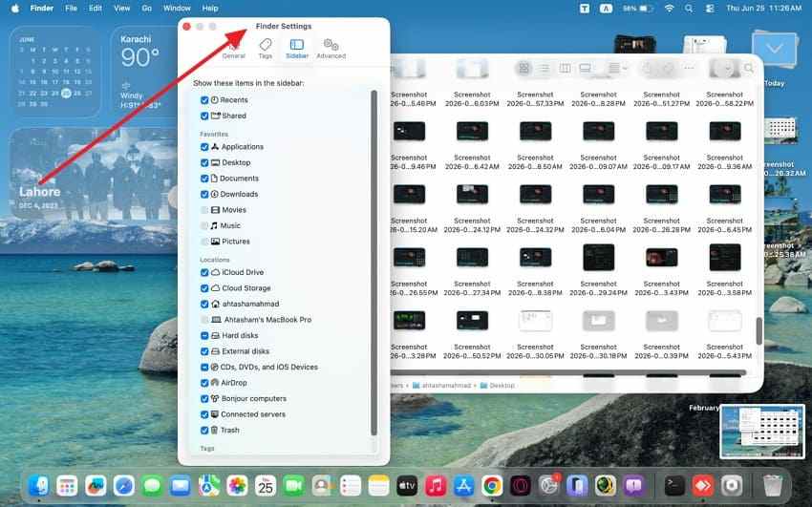Open Spotlight search in the menu bar
This screenshot has height=507, width=812.
coord(689,9)
